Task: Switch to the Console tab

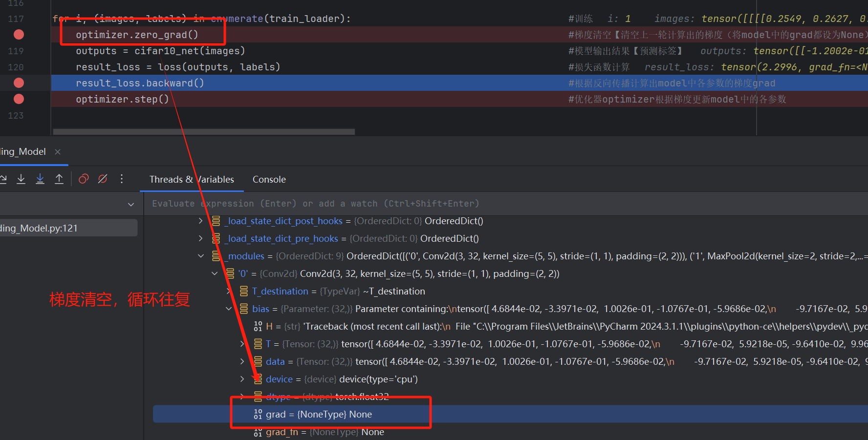Action: 269,179
